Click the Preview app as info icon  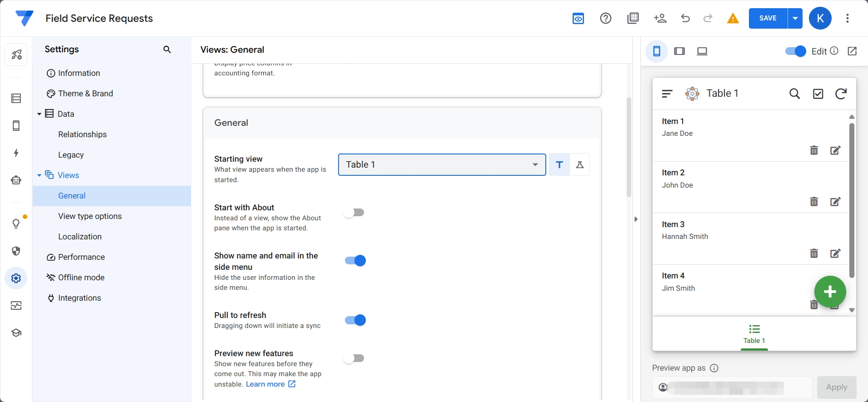(714, 368)
